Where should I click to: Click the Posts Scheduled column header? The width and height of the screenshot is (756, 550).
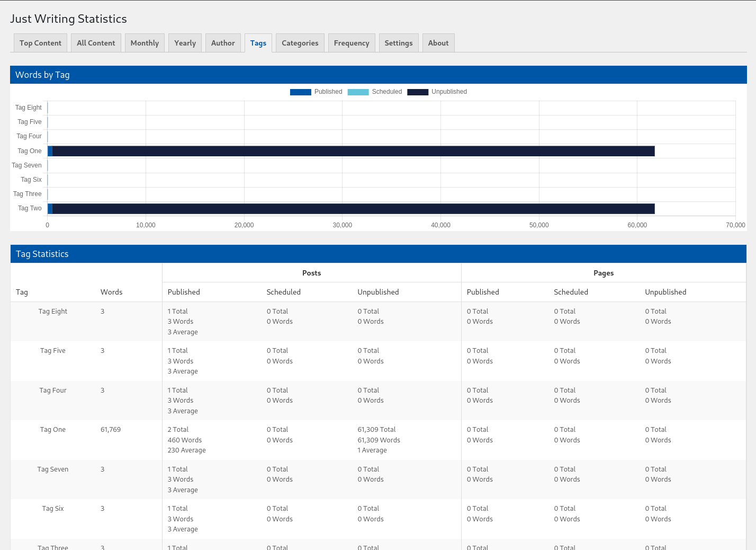click(x=284, y=292)
